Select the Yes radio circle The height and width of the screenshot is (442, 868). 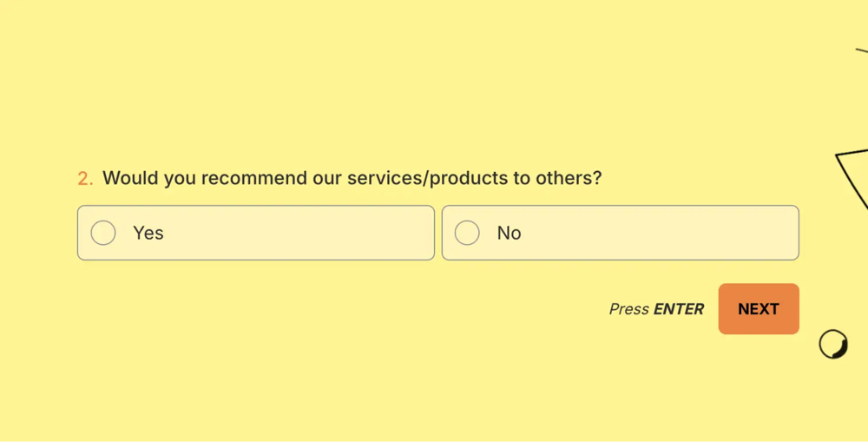pos(103,233)
